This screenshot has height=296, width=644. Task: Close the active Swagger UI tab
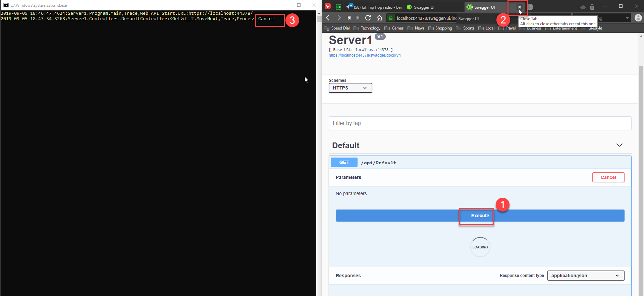(x=519, y=7)
